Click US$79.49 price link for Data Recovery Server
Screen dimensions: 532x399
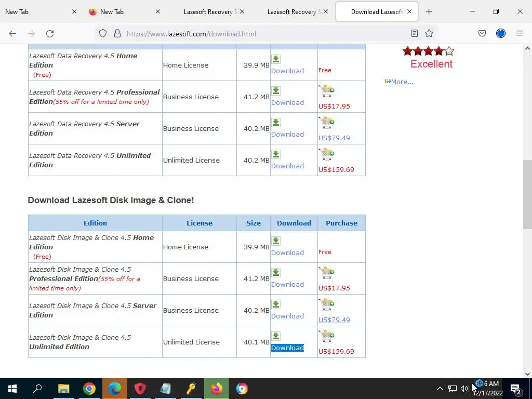[334, 138]
